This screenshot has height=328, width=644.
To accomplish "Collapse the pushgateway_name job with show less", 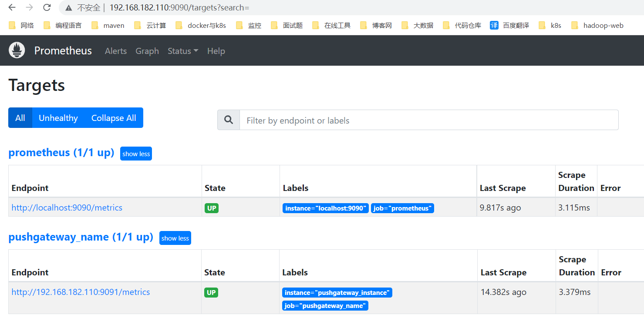I will (x=175, y=238).
